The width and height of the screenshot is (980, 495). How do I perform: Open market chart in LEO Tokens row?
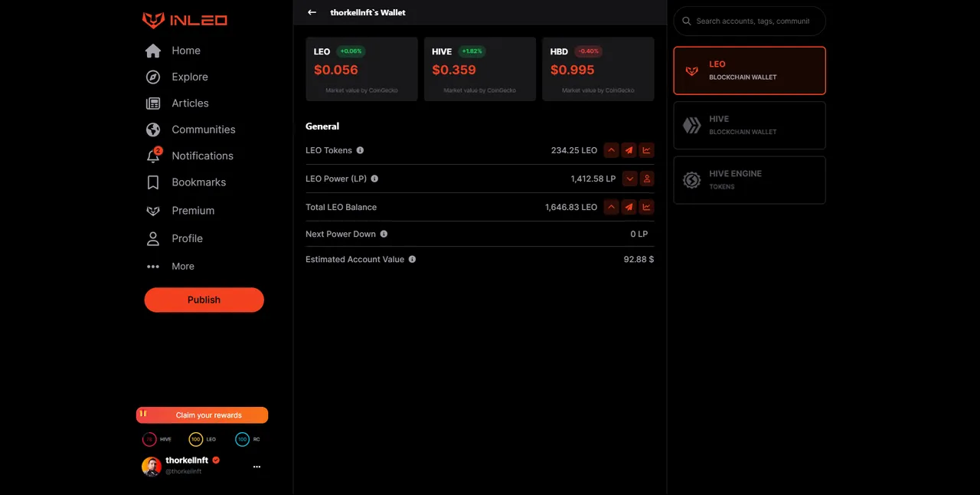tap(647, 150)
